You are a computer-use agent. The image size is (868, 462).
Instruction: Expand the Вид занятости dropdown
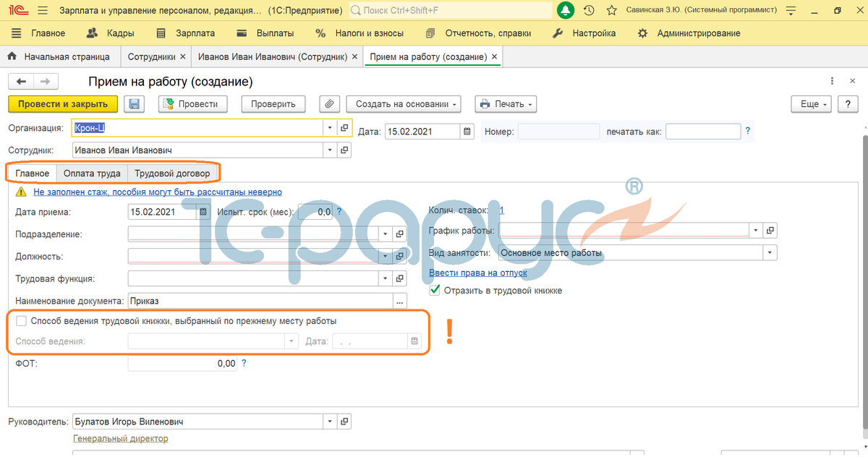coord(770,253)
